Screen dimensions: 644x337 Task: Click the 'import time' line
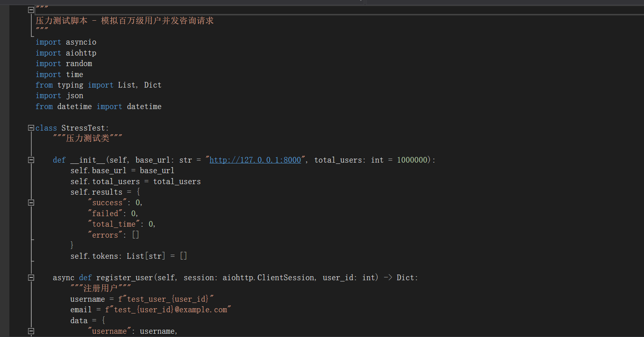(x=59, y=75)
